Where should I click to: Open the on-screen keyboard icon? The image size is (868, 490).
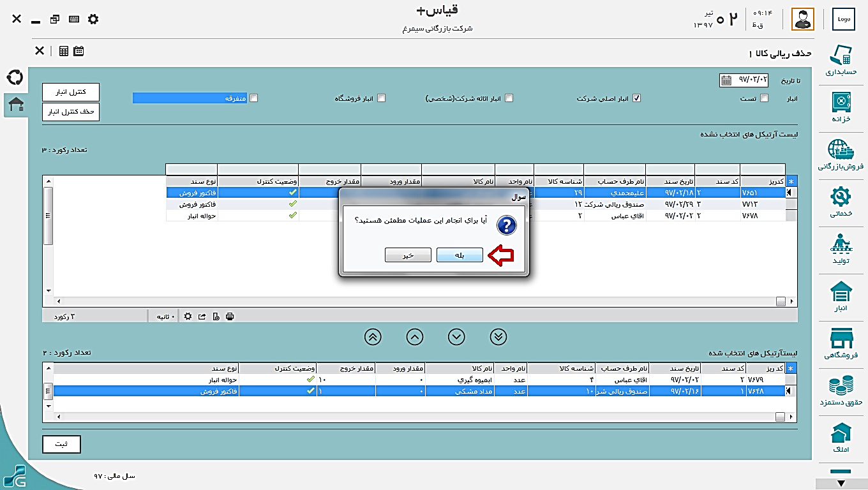point(74,19)
